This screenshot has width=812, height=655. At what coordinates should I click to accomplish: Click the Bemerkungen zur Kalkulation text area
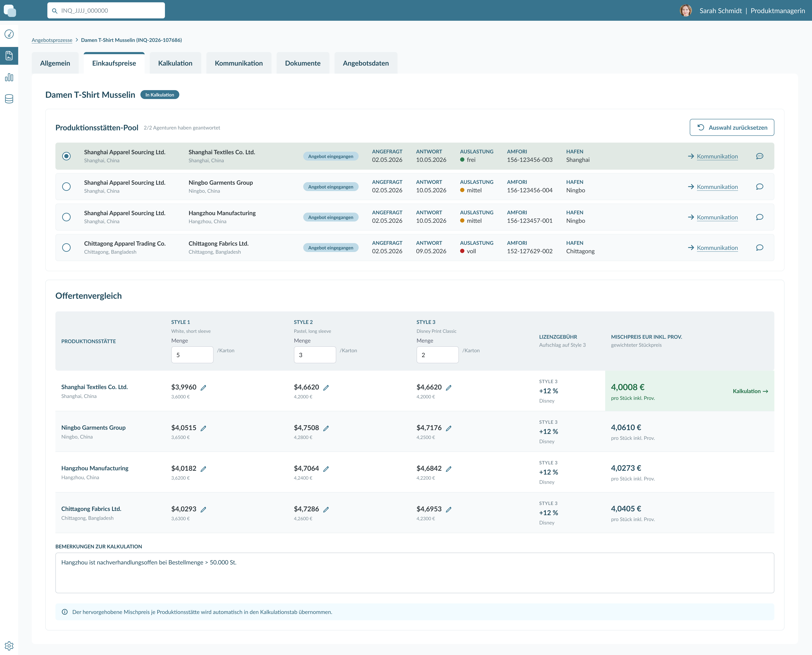coord(414,573)
